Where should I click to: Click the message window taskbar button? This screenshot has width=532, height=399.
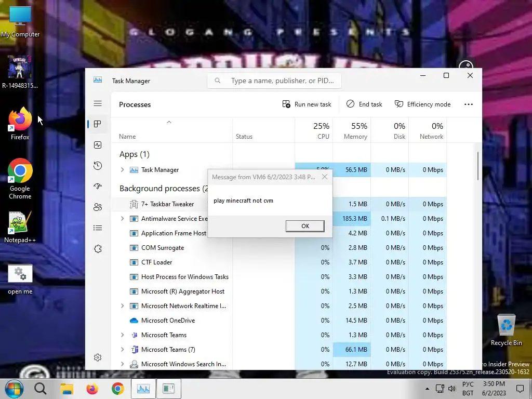pos(169,389)
